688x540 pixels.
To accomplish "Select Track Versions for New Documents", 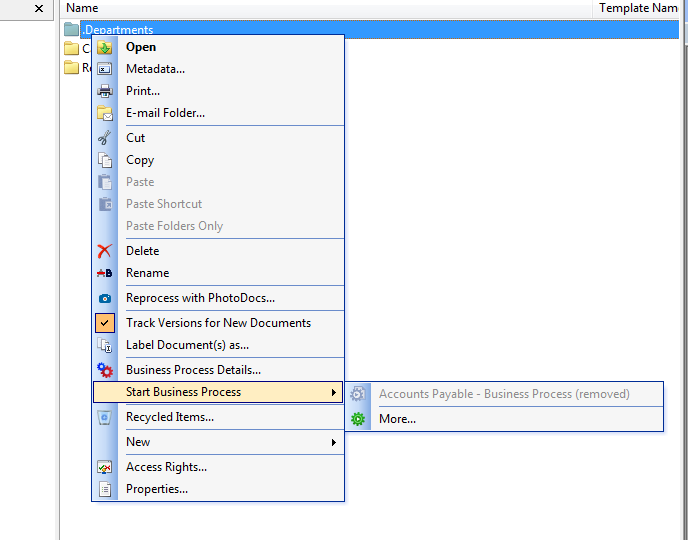I will pos(219,323).
